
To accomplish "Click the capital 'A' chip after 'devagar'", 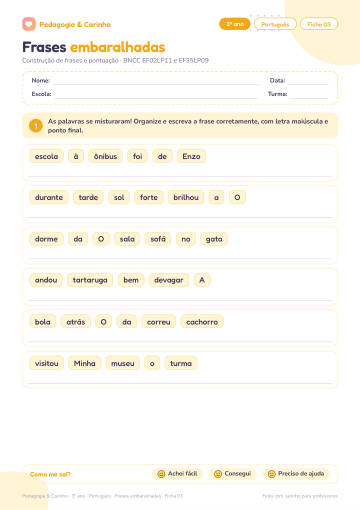I will [202, 280].
